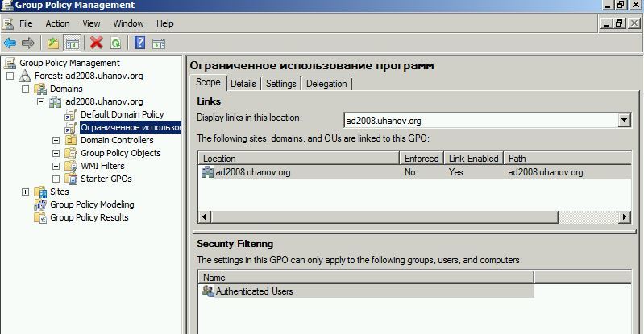The width and height of the screenshot is (644, 334).
Task: Expand the Domain Controllers node
Action: tap(56, 140)
